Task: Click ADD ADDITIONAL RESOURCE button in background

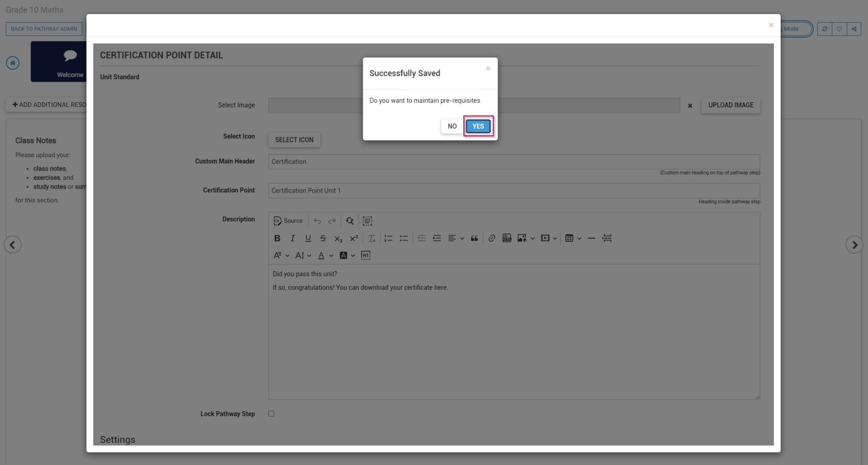Action: click(47, 105)
